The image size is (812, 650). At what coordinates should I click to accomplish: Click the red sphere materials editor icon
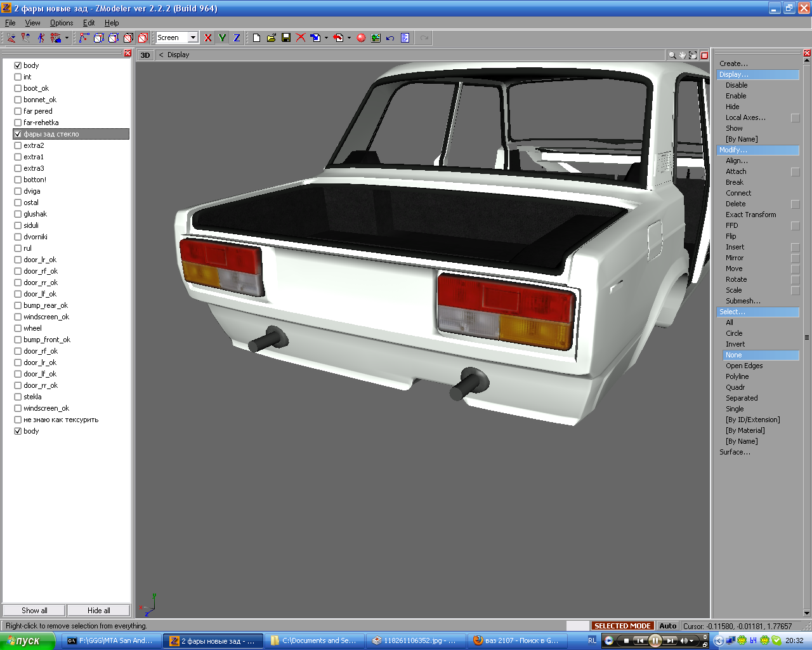coord(361,38)
